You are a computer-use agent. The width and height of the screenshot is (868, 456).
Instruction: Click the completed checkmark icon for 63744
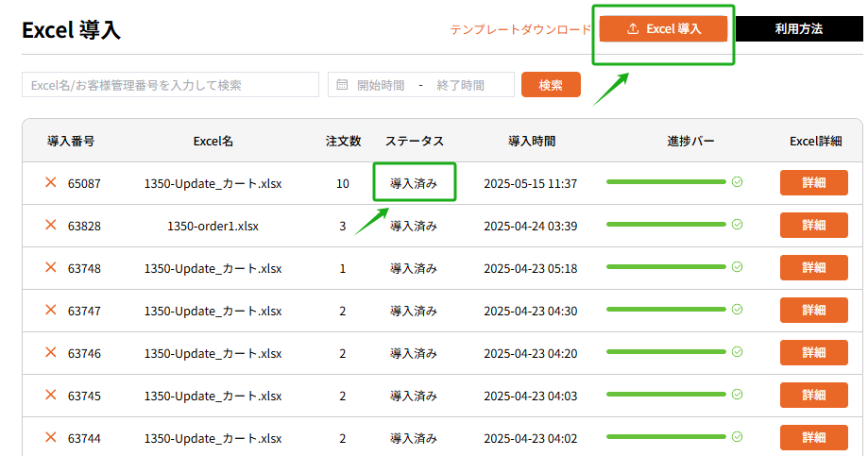pyautogui.click(x=737, y=436)
